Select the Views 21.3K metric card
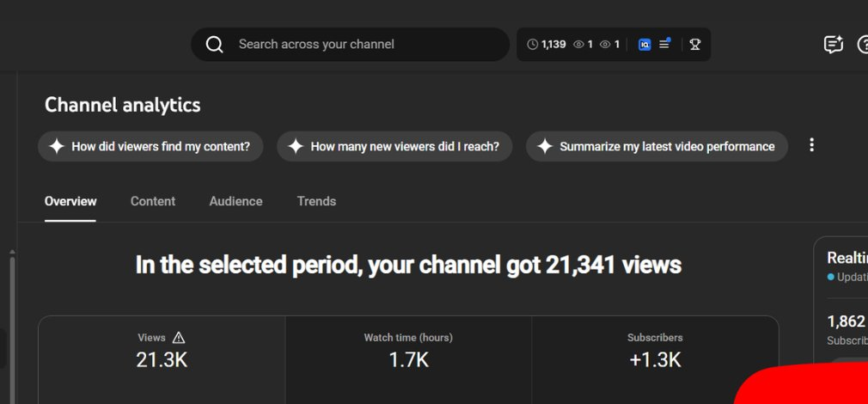The height and width of the screenshot is (404, 868). (162, 359)
